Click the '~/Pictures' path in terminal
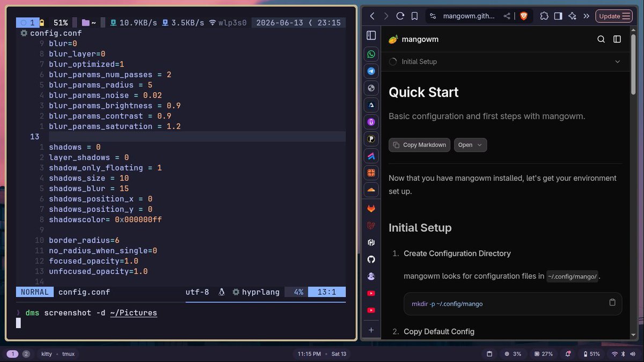Viewport: 644px width, 362px height. click(134, 313)
